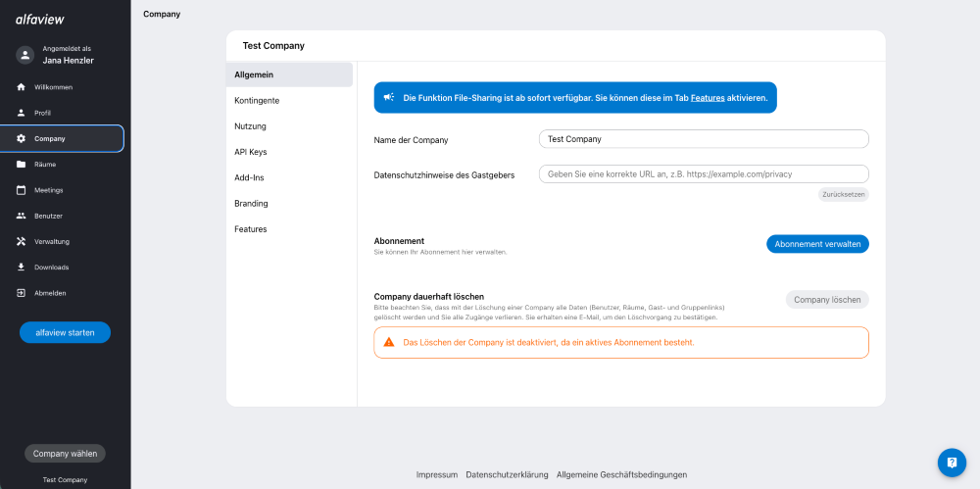Click the Downloads arrow icon
Viewport: 980px width, 489px height.
22,267
